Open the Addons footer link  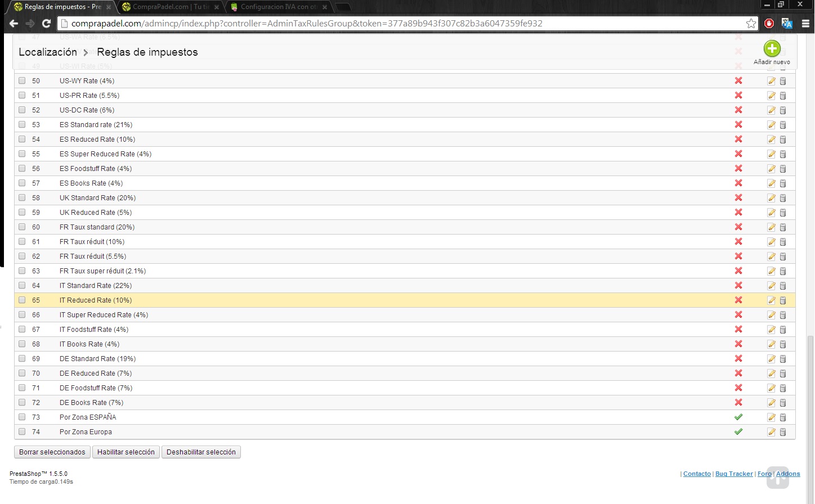click(788, 474)
